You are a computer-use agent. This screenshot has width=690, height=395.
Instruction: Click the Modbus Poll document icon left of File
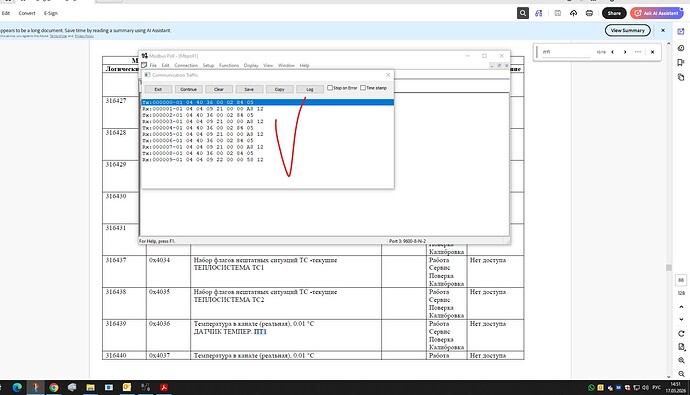[144, 65]
